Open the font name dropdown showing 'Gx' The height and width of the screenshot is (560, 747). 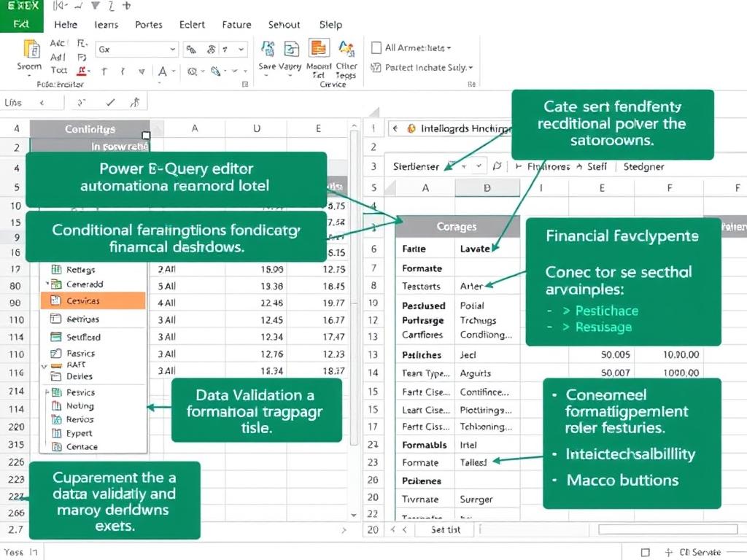[135, 50]
